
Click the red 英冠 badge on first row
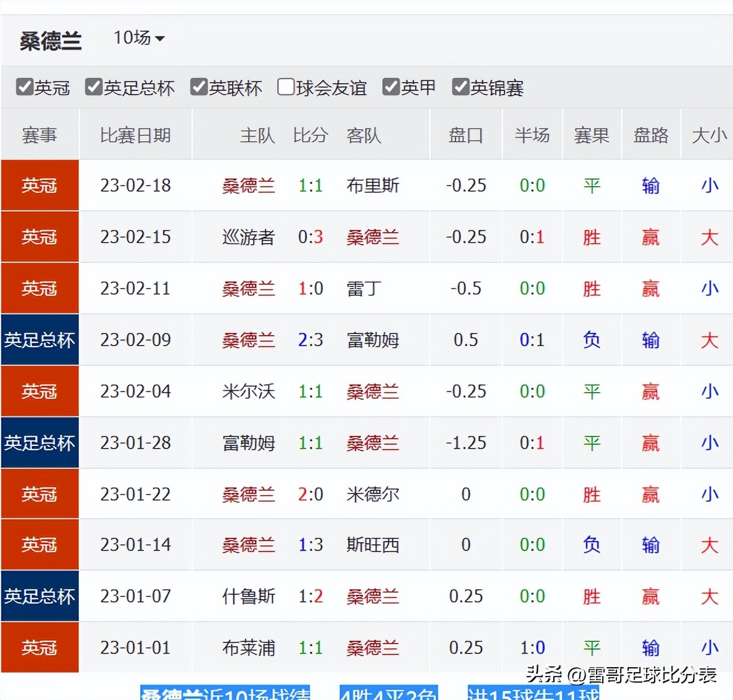(x=39, y=186)
